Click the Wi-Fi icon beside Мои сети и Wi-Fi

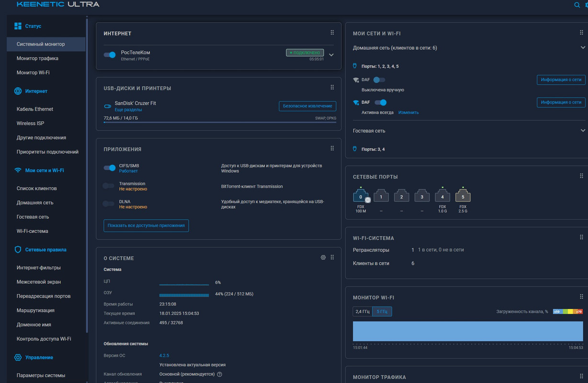[x=18, y=170]
